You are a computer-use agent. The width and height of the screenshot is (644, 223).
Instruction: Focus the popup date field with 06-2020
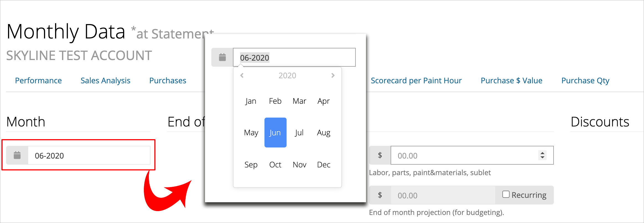pos(294,58)
